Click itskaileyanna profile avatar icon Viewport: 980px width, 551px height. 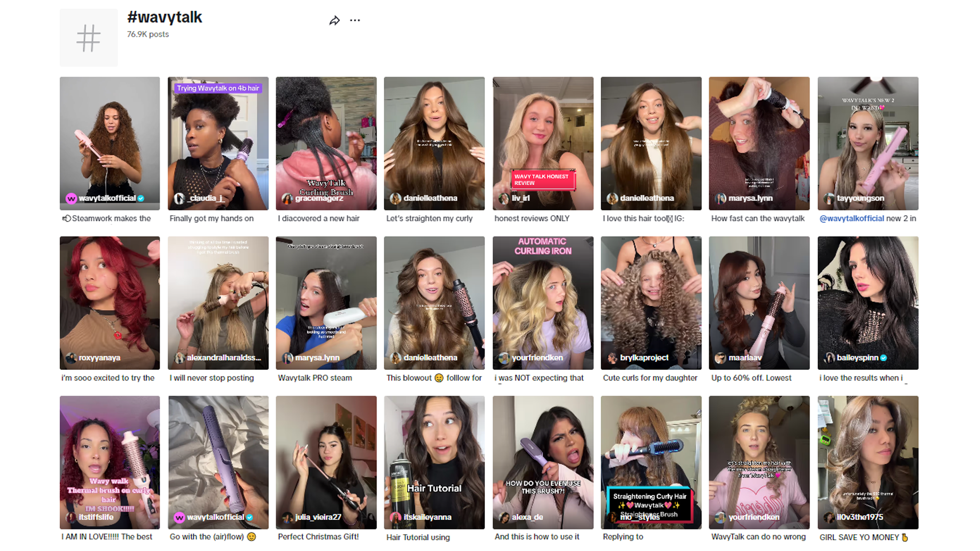click(396, 517)
